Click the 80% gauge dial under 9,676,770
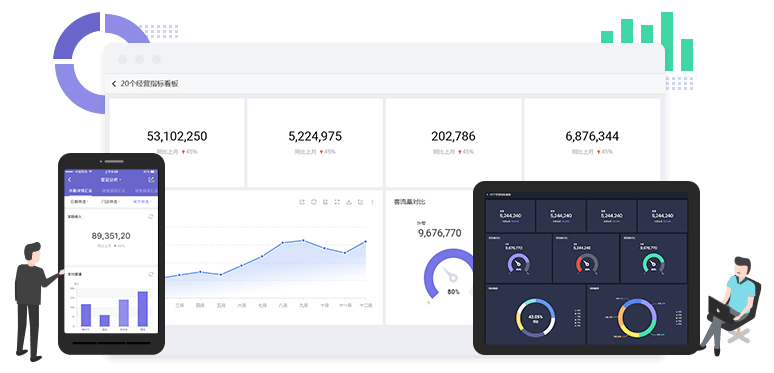774x373 pixels. coord(449,274)
